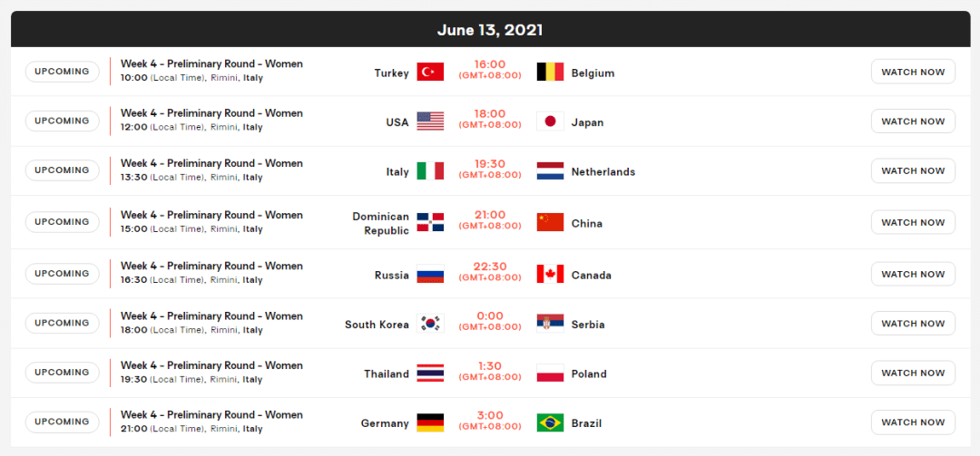Screen dimensions: 980x456
Task: Click Upcoming badge for Russia vs Canada
Action: pos(63,274)
